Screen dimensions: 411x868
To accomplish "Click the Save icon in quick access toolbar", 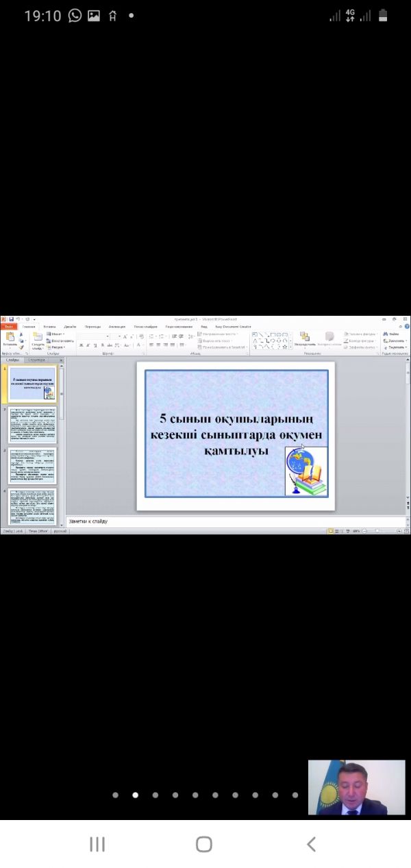I will [x=12, y=319].
